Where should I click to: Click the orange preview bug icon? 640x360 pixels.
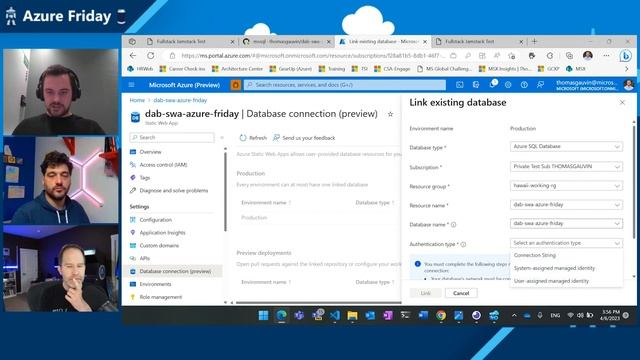pyautogui.click(x=236, y=85)
